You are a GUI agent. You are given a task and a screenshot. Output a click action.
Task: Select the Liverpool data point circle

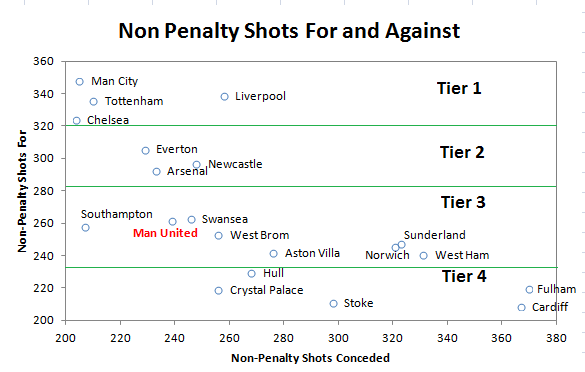[x=224, y=97]
